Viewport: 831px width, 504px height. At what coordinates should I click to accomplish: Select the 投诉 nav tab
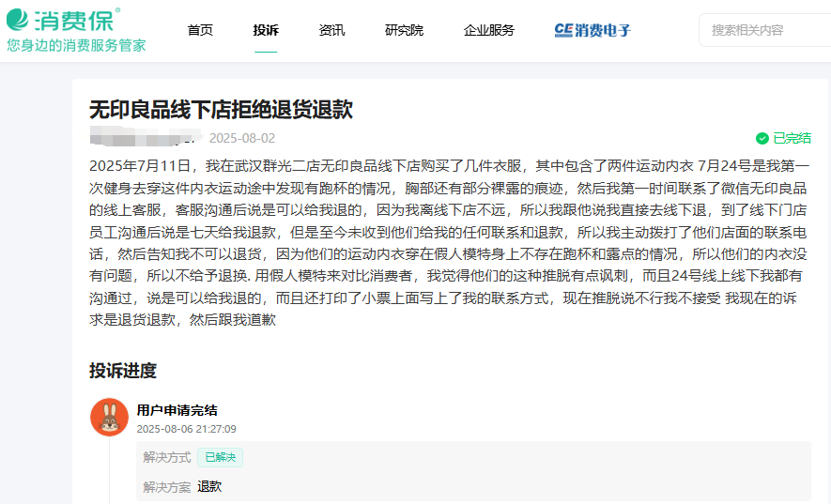[x=266, y=30]
